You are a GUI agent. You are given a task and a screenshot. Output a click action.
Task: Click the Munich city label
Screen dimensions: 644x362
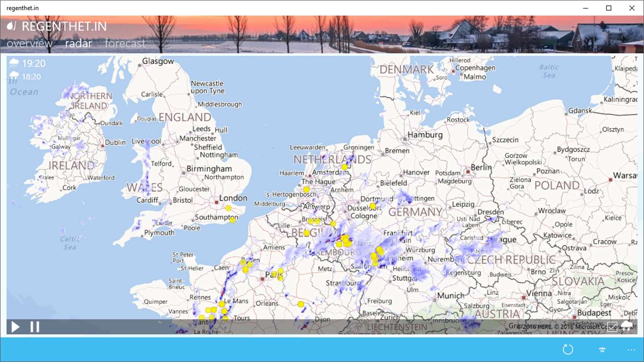pos(451,295)
